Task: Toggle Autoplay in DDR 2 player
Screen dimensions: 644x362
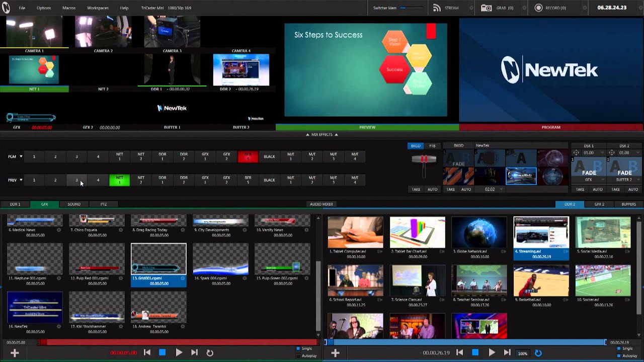Action: (619, 356)
